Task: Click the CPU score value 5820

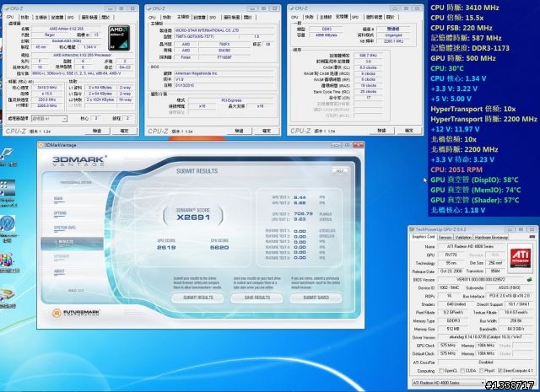Action: [219, 247]
